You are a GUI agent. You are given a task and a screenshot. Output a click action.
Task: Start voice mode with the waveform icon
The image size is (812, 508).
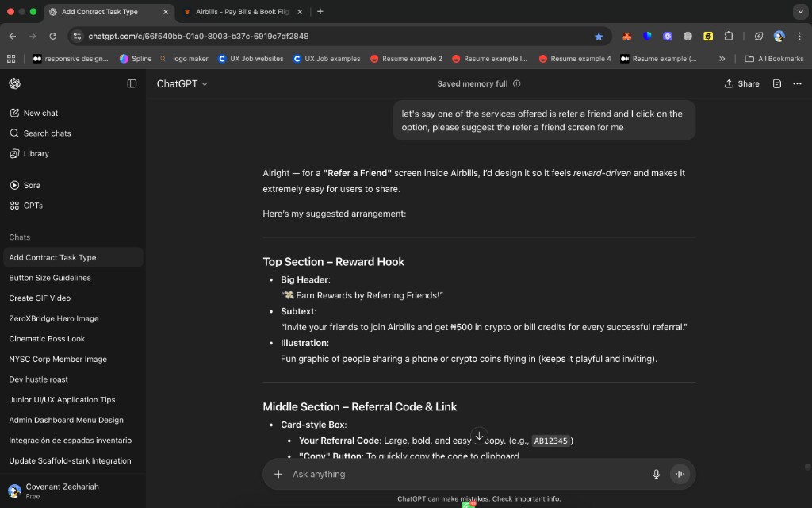[680, 474]
